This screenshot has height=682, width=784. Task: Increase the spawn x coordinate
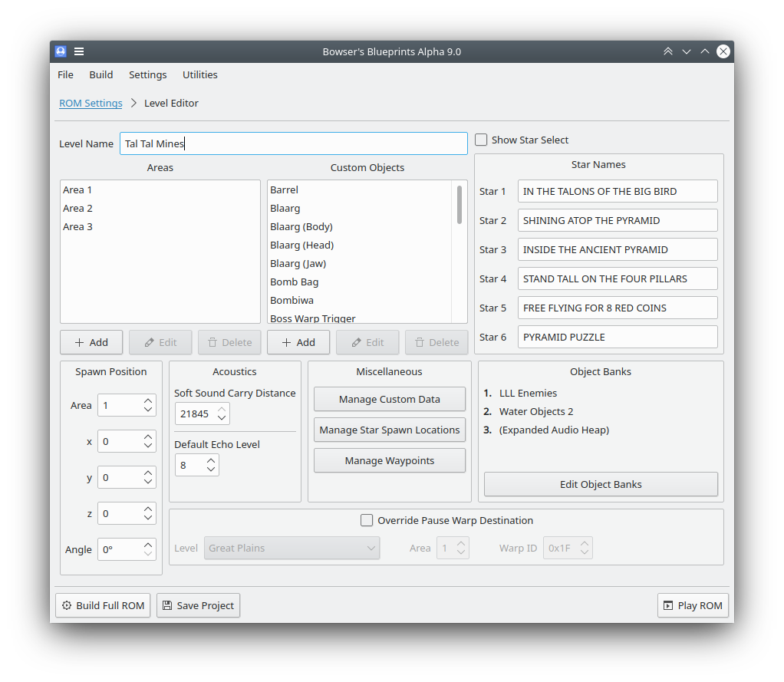click(148, 437)
